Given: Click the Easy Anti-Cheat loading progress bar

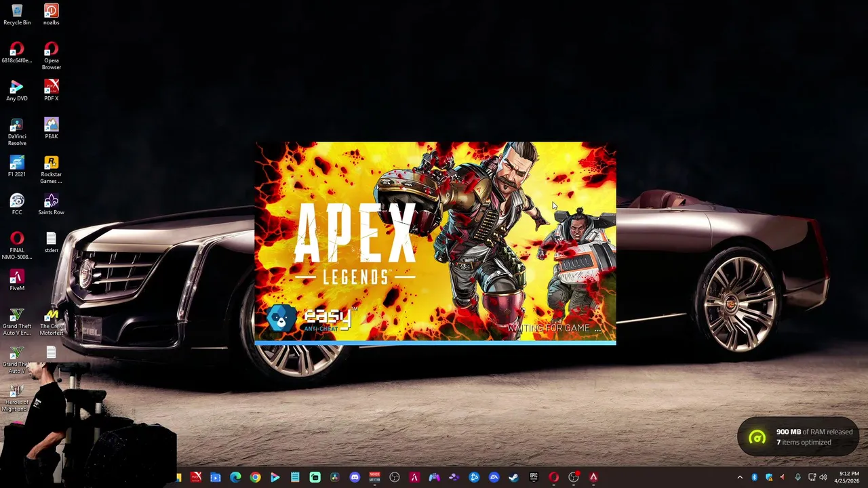Looking at the screenshot, I should (x=435, y=344).
